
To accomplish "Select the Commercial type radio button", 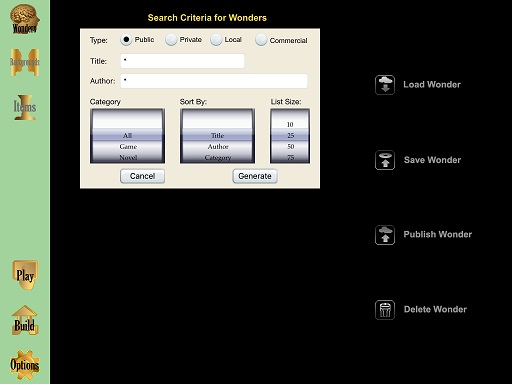I will tap(261, 40).
